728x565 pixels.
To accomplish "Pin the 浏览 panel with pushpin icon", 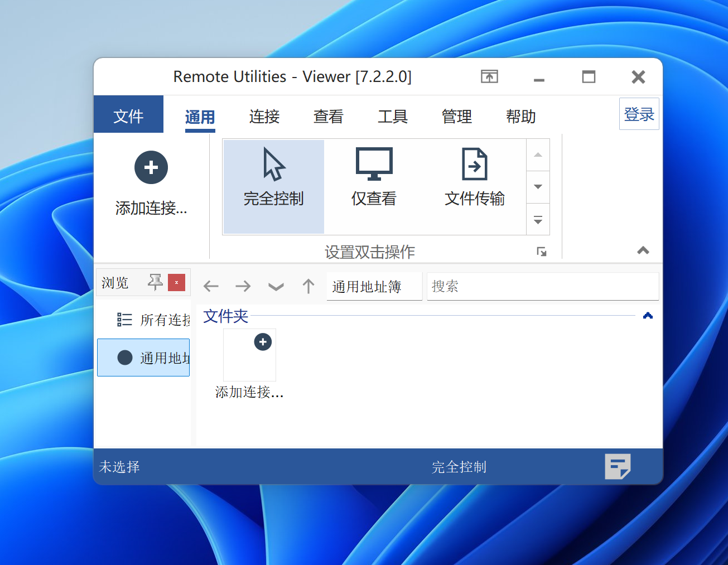I will point(155,282).
